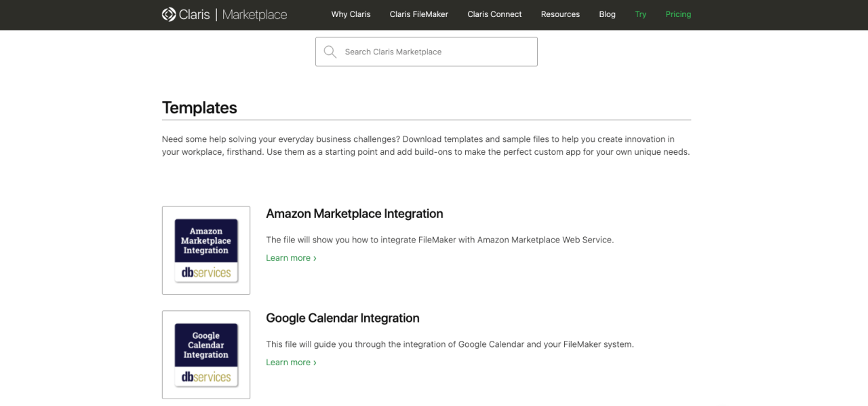This screenshot has width=868, height=406.
Task: Open the Claris FileMaker menu
Action: tap(419, 14)
